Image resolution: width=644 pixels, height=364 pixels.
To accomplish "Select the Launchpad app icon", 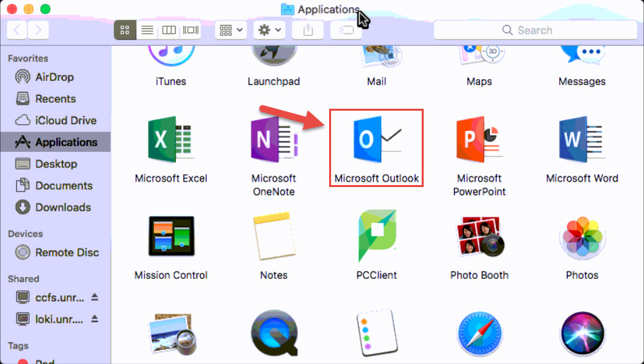I will (274, 55).
